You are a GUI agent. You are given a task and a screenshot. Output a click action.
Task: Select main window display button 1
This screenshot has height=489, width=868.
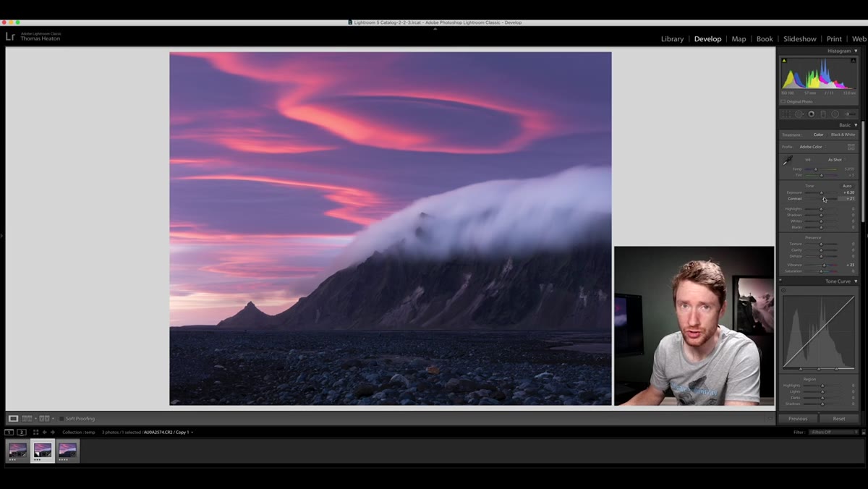[x=9, y=432]
